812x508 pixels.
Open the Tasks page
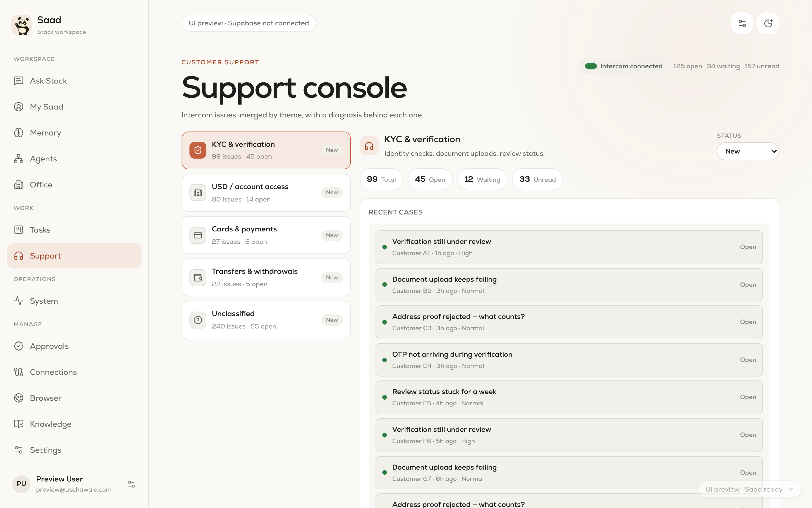[74, 230]
